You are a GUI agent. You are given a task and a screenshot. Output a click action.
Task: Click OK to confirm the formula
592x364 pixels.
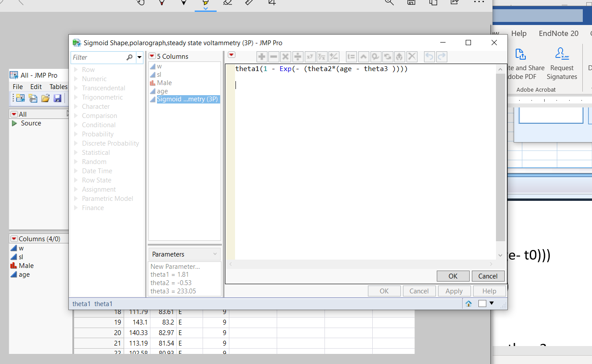tap(453, 276)
